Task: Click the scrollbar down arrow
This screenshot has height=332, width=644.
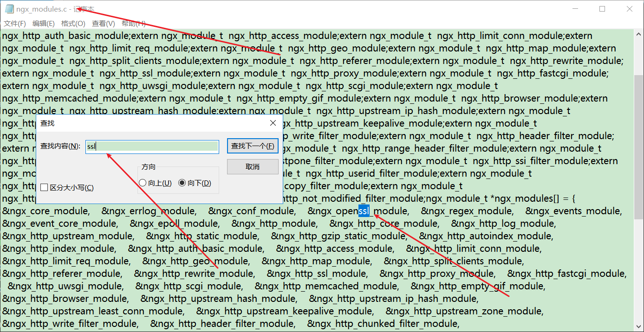Action: pos(639,327)
